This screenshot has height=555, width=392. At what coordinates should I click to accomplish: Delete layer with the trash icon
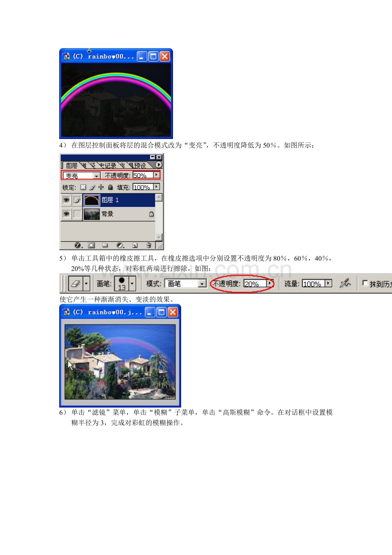[x=148, y=246]
